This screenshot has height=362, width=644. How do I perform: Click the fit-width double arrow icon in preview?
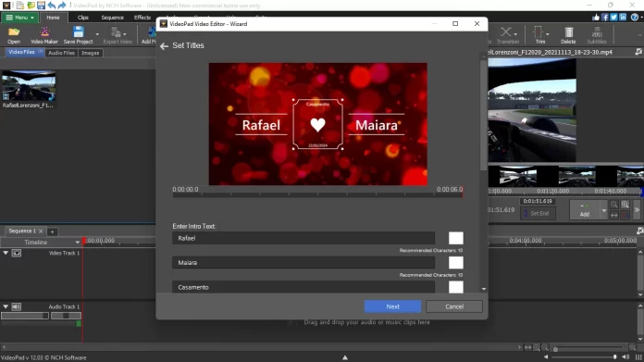(614, 215)
